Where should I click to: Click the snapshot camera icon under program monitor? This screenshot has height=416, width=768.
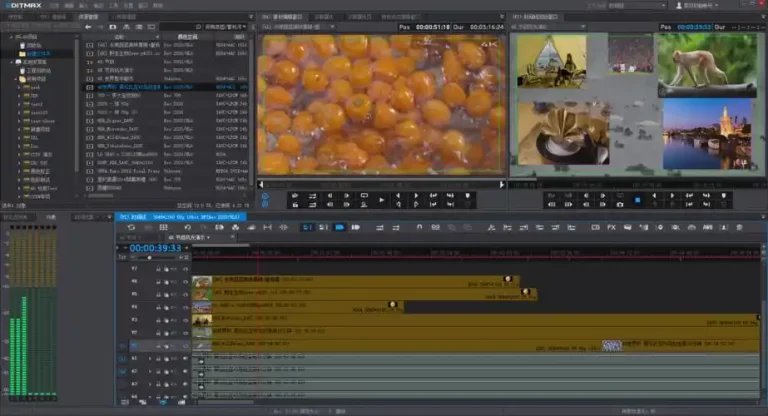tap(621, 203)
